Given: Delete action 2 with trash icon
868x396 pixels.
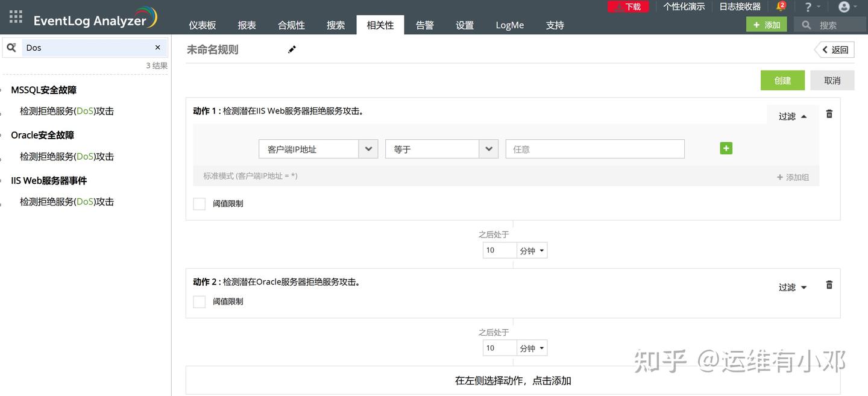Looking at the screenshot, I should pos(829,284).
